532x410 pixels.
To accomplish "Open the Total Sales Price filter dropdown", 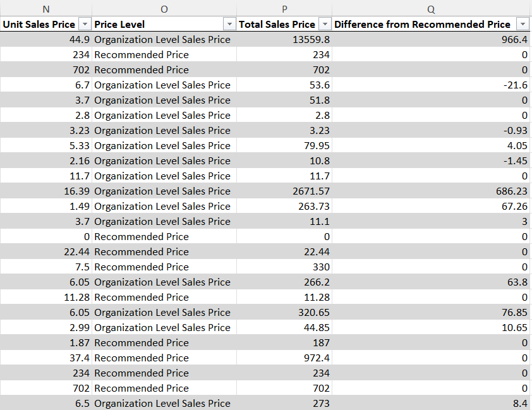I will [x=325, y=25].
